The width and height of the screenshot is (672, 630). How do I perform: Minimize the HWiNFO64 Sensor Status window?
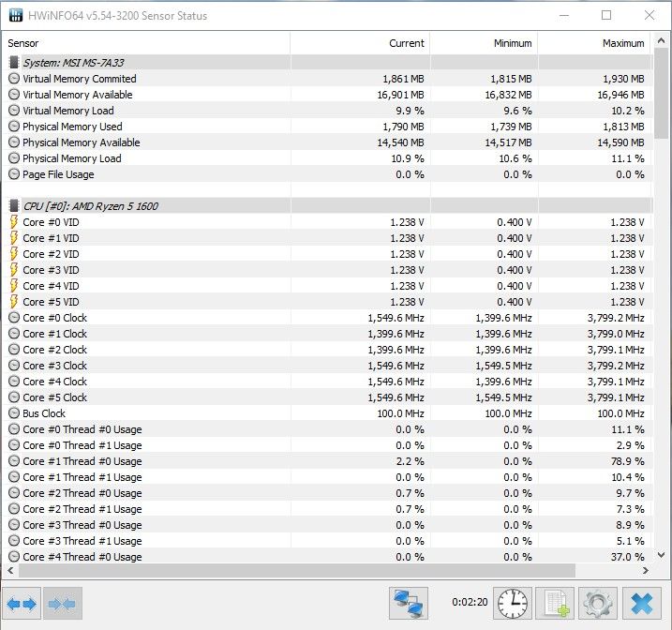(564, 15)
